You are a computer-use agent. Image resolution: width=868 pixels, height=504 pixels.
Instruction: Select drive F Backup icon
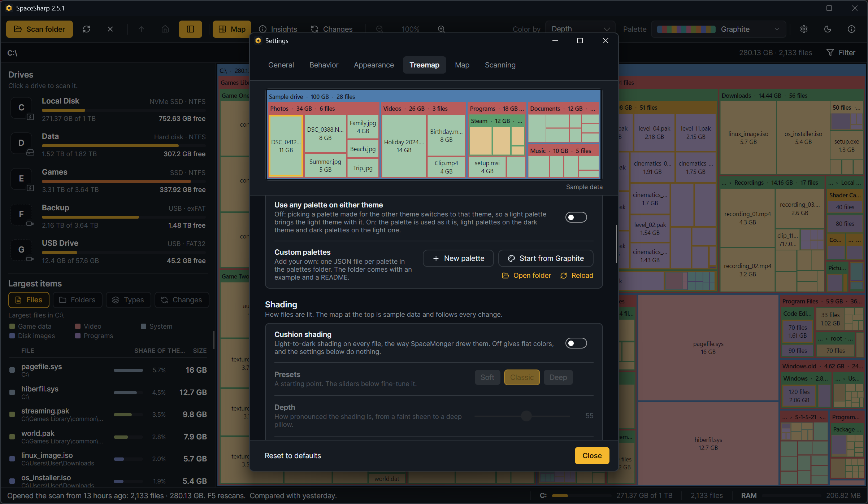[x=22, y=215]
